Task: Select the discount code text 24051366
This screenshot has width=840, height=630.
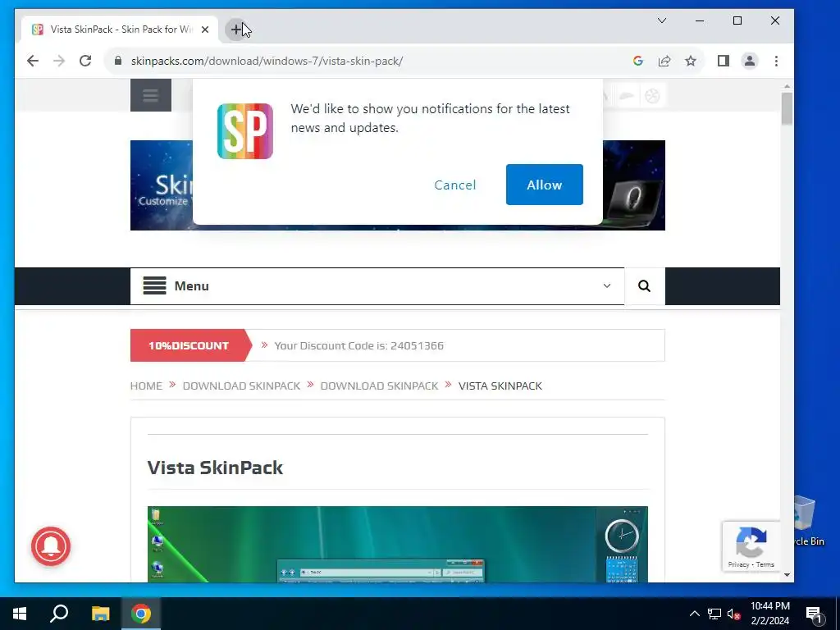Action: (417, 345)
